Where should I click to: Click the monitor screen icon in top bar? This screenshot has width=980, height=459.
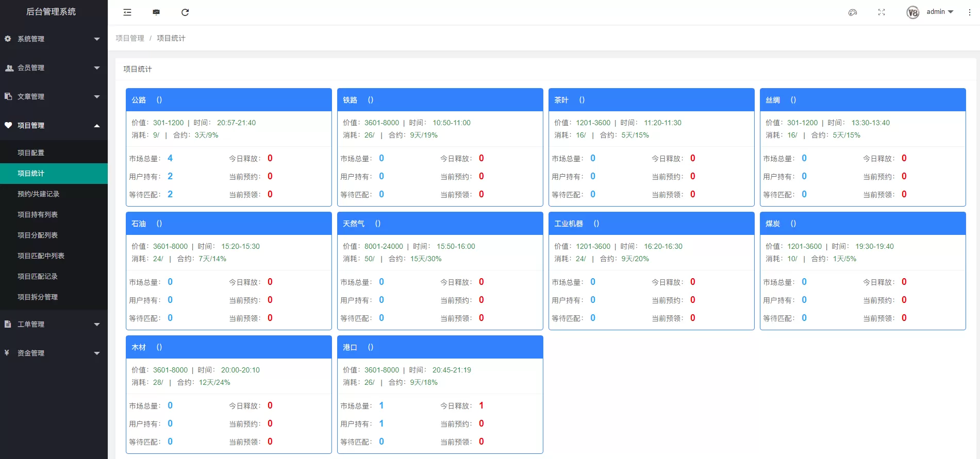click(156, 12)
